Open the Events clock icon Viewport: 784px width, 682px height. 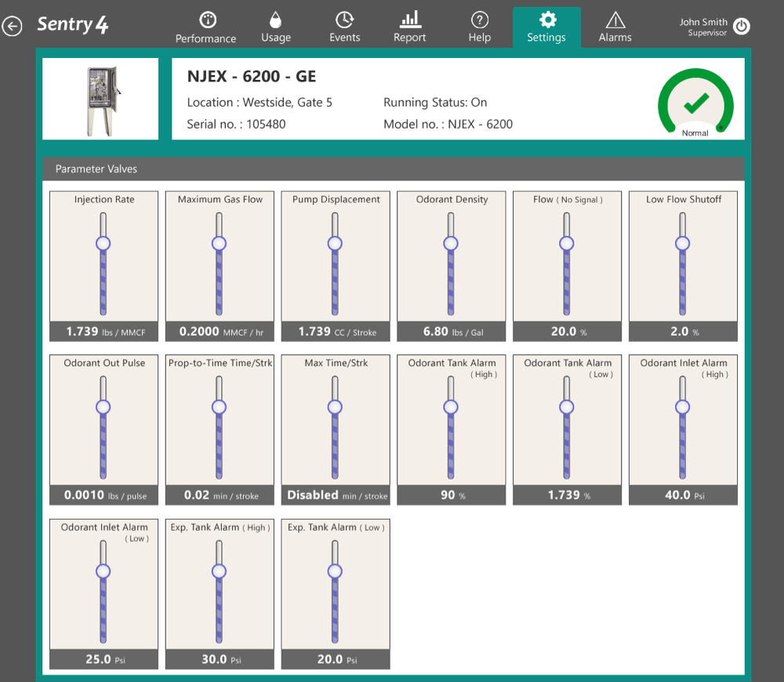click(x=344, y=20)
